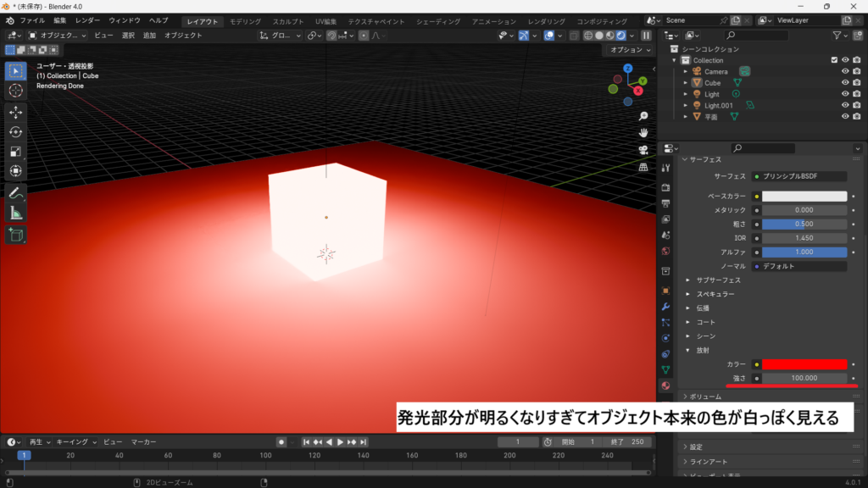Switch perspective/orthographic grid icon
Image resolution: width=868 pixels, height=488 pixels.
coord(643,167)
